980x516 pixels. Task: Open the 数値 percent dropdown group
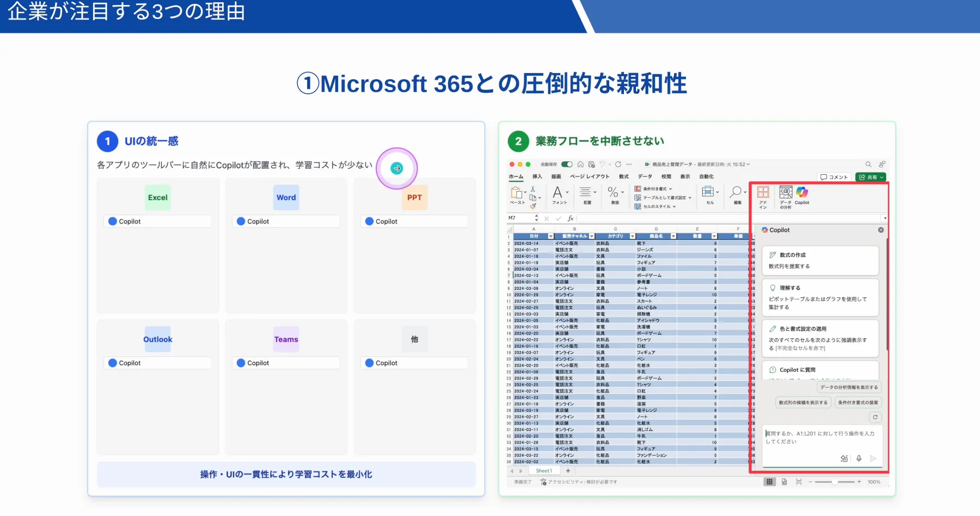[x=615, y=196]
